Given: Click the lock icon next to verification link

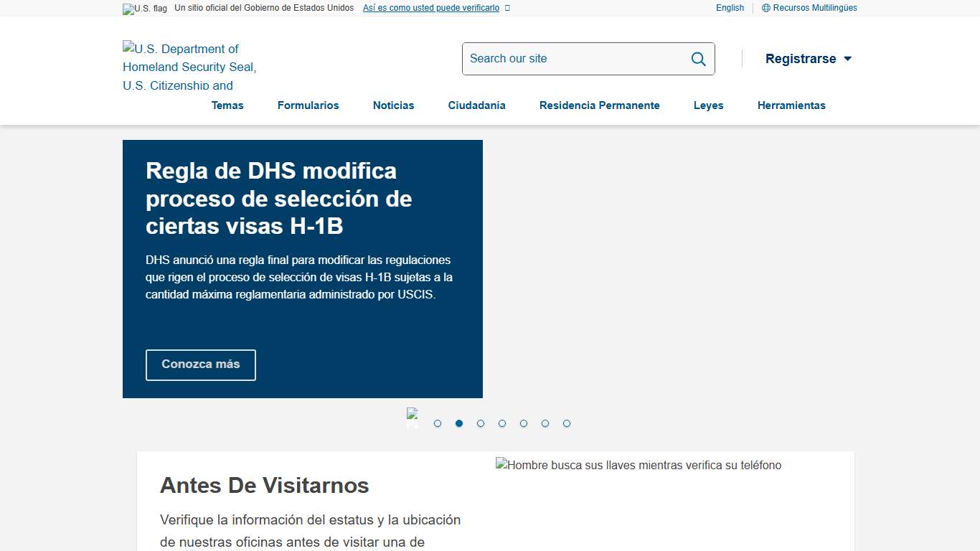Looking at the screenshot, I should click(507, 8).
